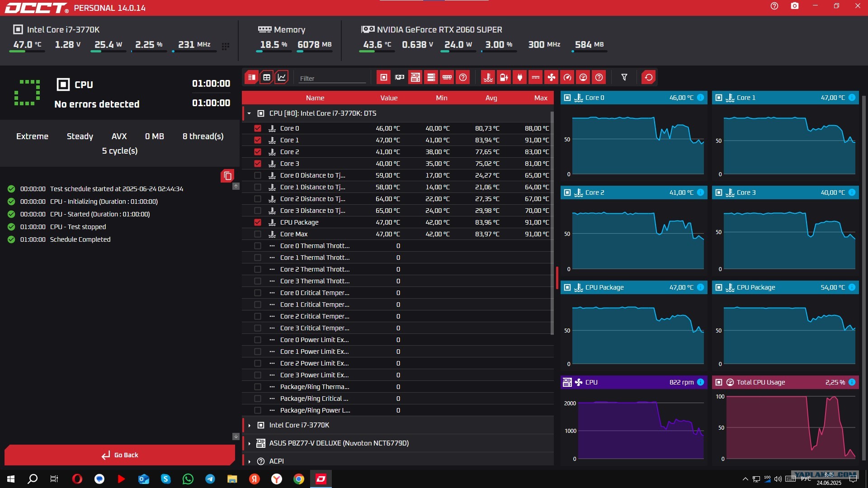Viewport: 868px width, 488px height.
Task: Click the temperature sensors filter icon
Action: 488,77
